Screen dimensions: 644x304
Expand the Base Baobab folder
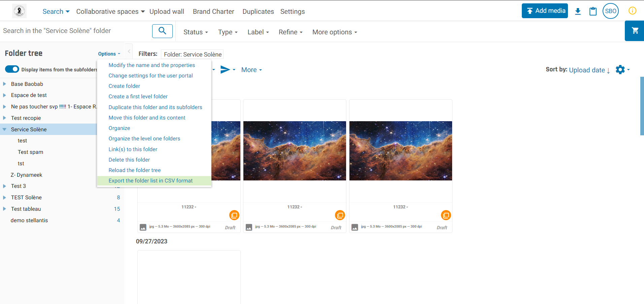click(4, 84)
